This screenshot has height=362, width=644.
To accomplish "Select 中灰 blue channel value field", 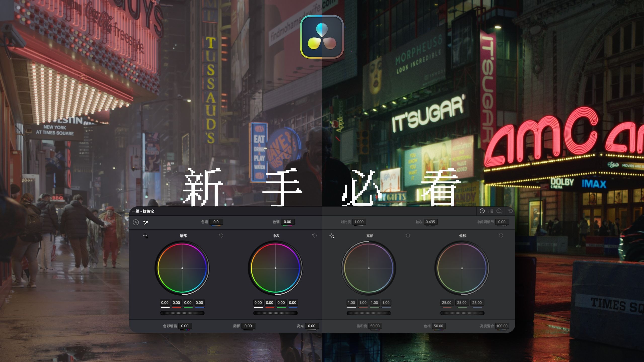I will (x=293, y=303).
